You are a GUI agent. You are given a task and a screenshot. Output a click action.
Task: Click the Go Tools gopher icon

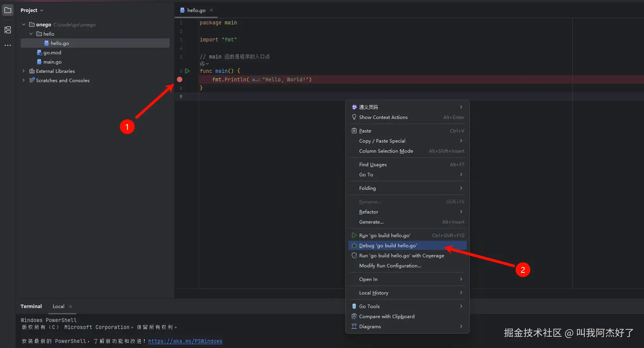point(354,306)
